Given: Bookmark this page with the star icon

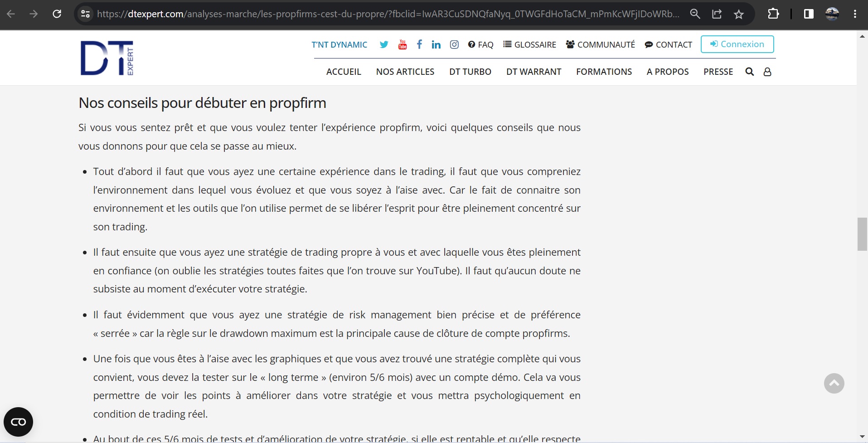Looking at the screenshot, I should pos(739,14).
